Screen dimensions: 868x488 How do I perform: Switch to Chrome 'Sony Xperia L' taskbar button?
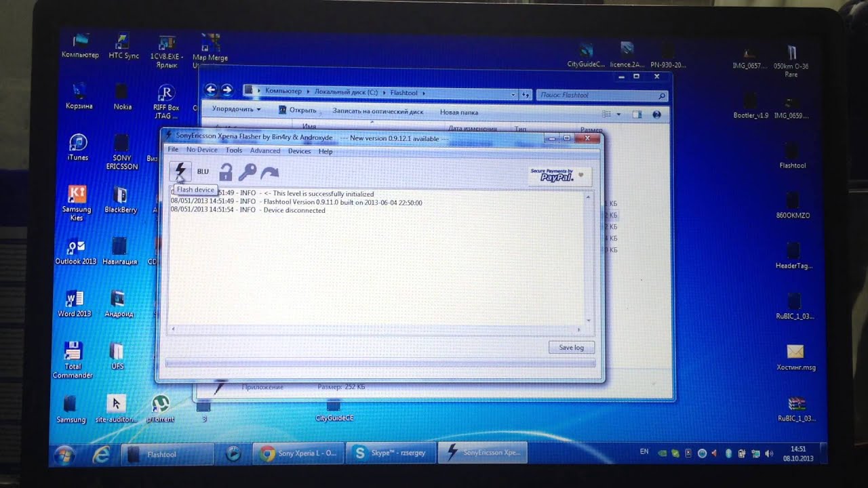click(297, 453)
